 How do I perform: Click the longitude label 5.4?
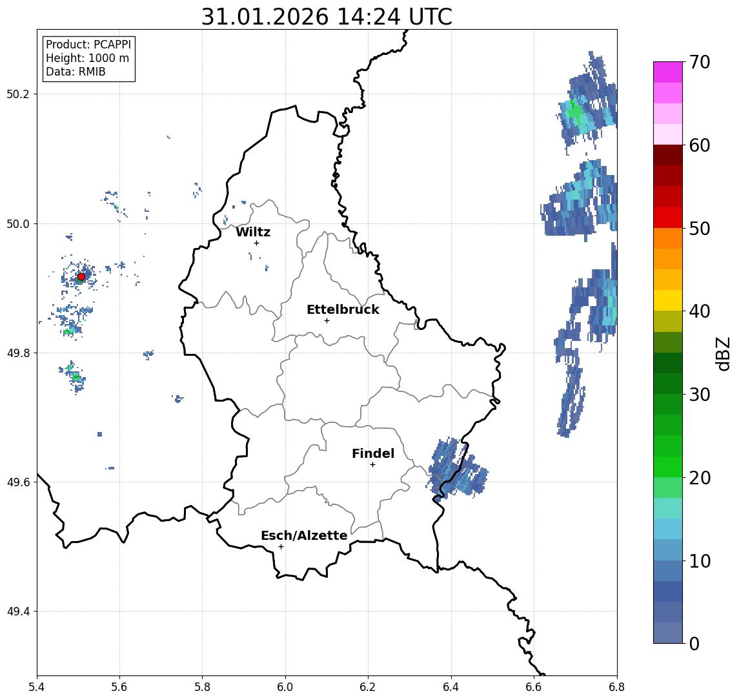click(x=37, y=687)
